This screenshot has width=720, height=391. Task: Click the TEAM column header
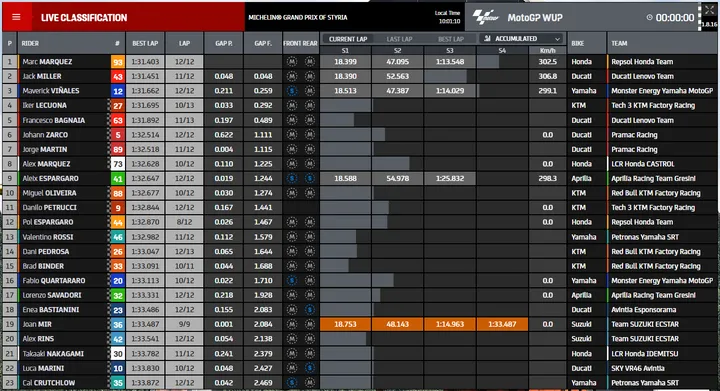click(619, 44)
